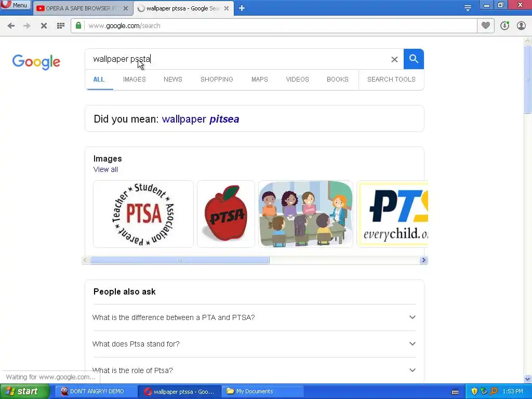The height and width of the screenshot is (399, 532).
Task: Select the ALL results tab
Action: [99, 79]
